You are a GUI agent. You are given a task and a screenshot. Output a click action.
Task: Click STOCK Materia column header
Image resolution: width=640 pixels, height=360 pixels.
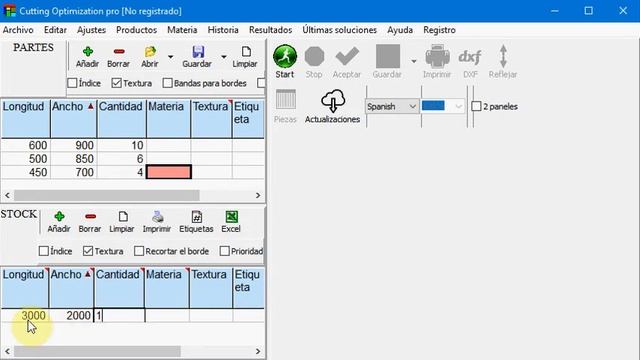(167, 287)
